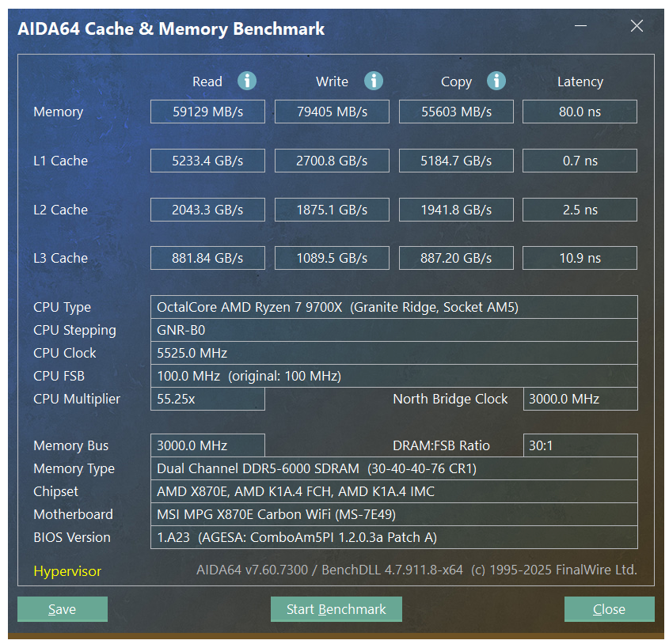Click the CPU Stepping label
Viewport: 669px width, 644px height.
pyautogui.click(x=74, y=331)
